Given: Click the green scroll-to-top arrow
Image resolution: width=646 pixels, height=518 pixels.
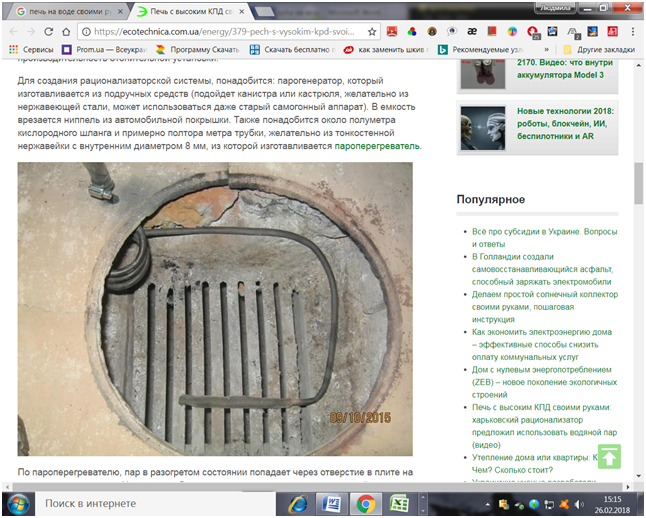Looking at the screenshot, I should [x=609, y=457].
